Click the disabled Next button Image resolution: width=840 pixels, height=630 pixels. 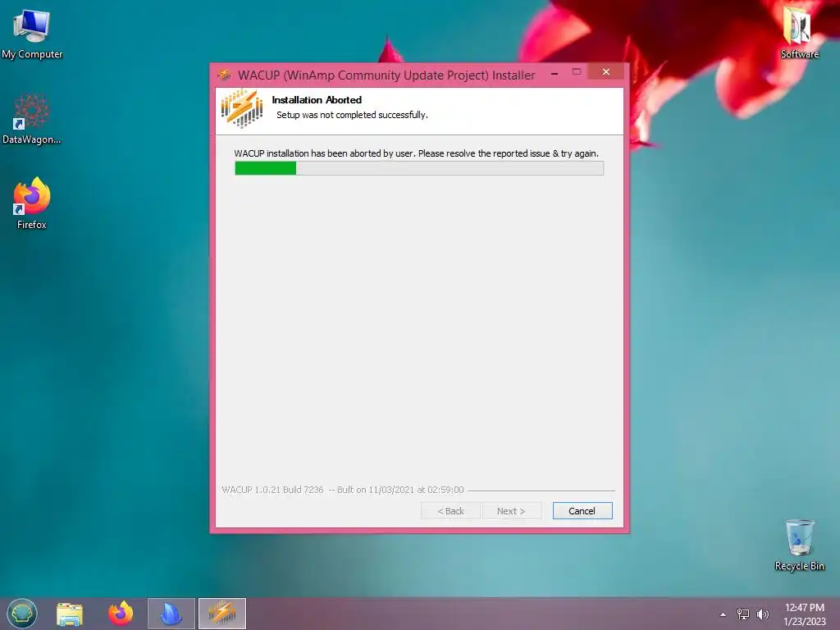click(512, 510)
